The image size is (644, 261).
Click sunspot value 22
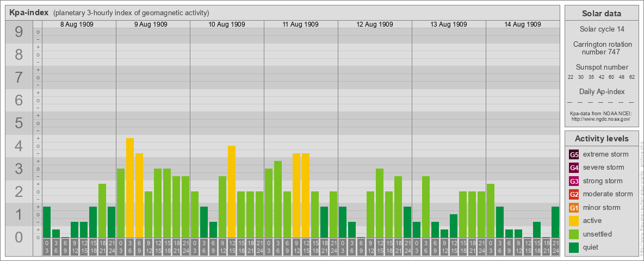pyautogui.click(x=571, y=77)
